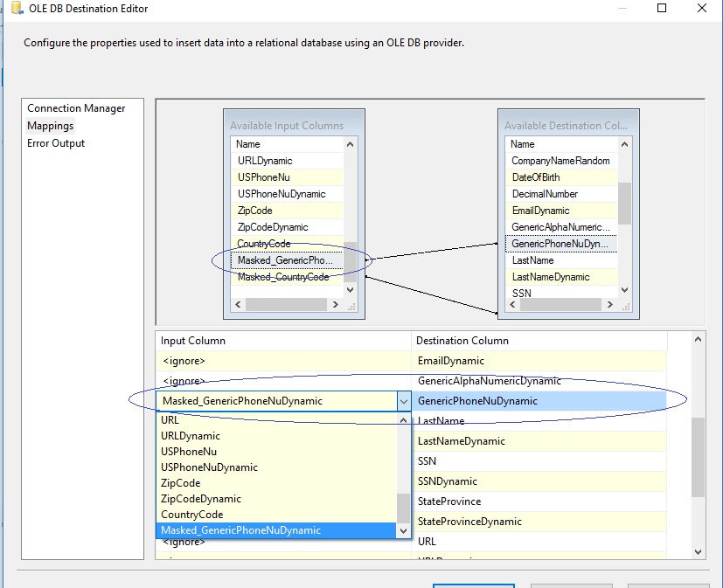Select URLDynamic in Available Input Columns
This screenshot has width=723, height=588.
[288, 161]
